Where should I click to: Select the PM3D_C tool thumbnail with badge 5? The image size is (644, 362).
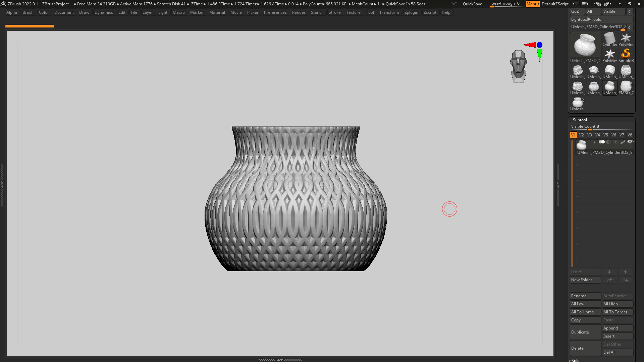point(626,88)
